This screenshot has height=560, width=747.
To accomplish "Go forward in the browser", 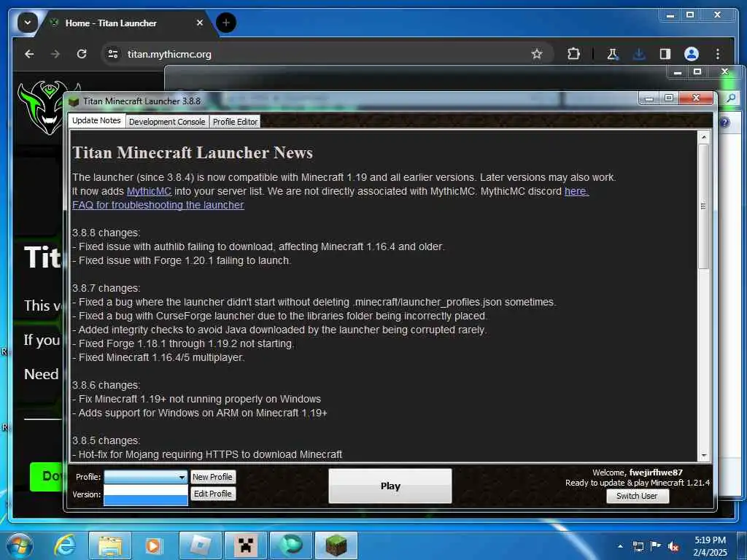I will (55, 54).
